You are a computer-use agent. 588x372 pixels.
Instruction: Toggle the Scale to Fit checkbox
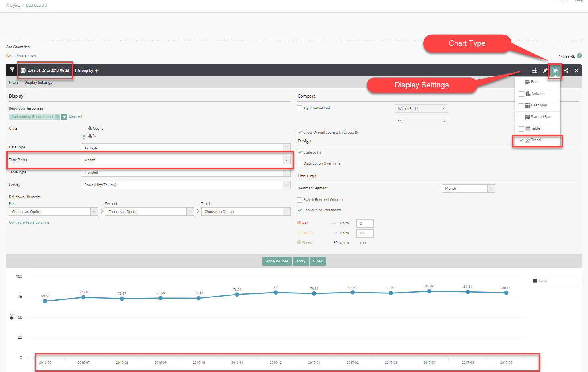pyautogui.click(x=299, y=152)
